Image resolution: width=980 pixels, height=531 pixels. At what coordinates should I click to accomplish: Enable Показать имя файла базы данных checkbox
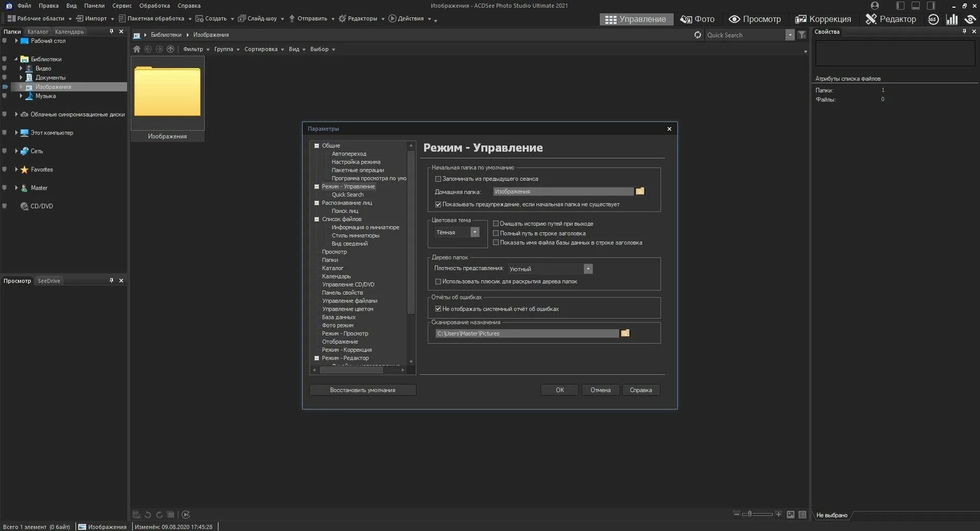pyautogui.click(x=496, y=243)
